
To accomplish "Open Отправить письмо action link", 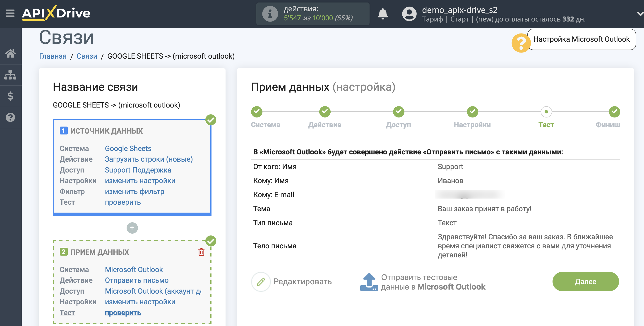I will 137,280.
